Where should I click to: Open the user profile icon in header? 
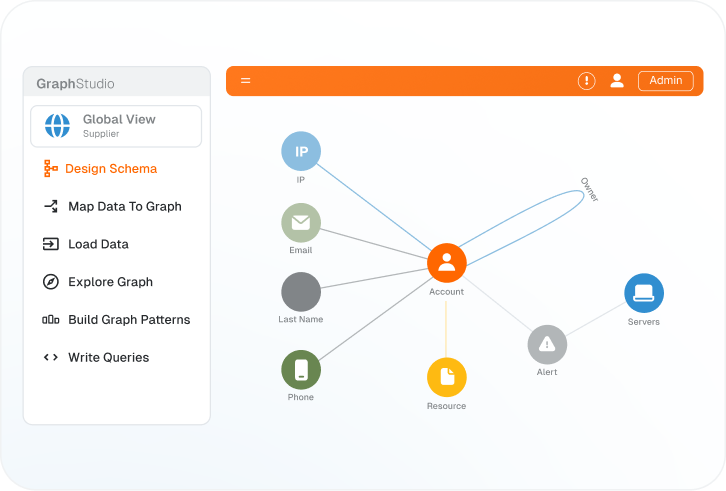tap(617, 81)
